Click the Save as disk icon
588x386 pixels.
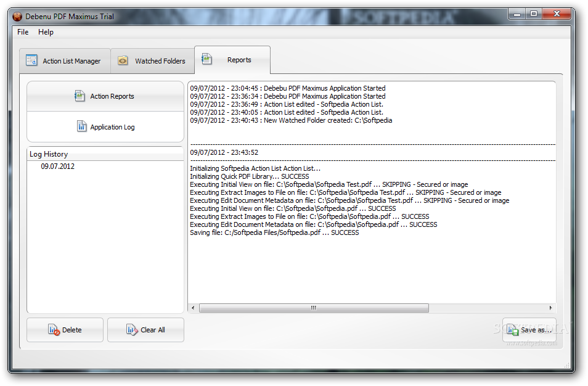[x=513, y=330]
